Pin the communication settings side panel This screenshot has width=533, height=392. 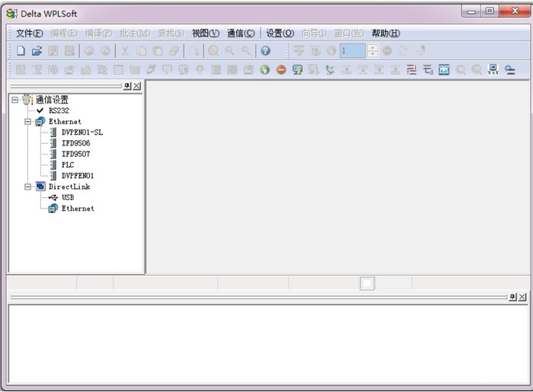(127, 86)
